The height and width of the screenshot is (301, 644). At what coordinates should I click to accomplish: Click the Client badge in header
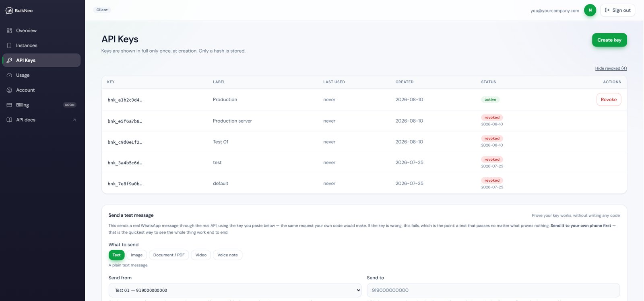(x=102, y=10)
